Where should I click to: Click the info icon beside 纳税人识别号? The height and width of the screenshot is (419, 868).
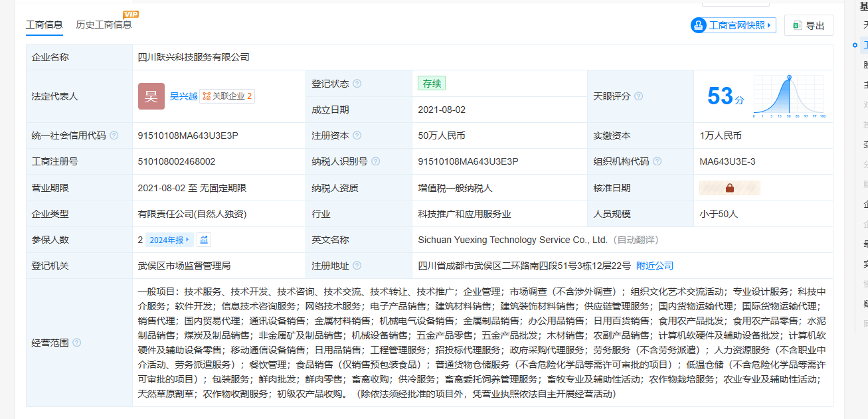(x=376, y=161)
